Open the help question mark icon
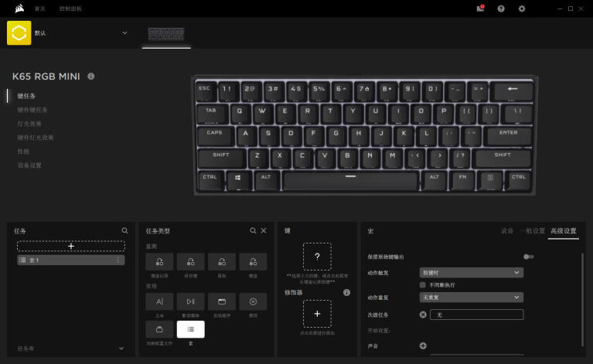 (x=501, y=9)
